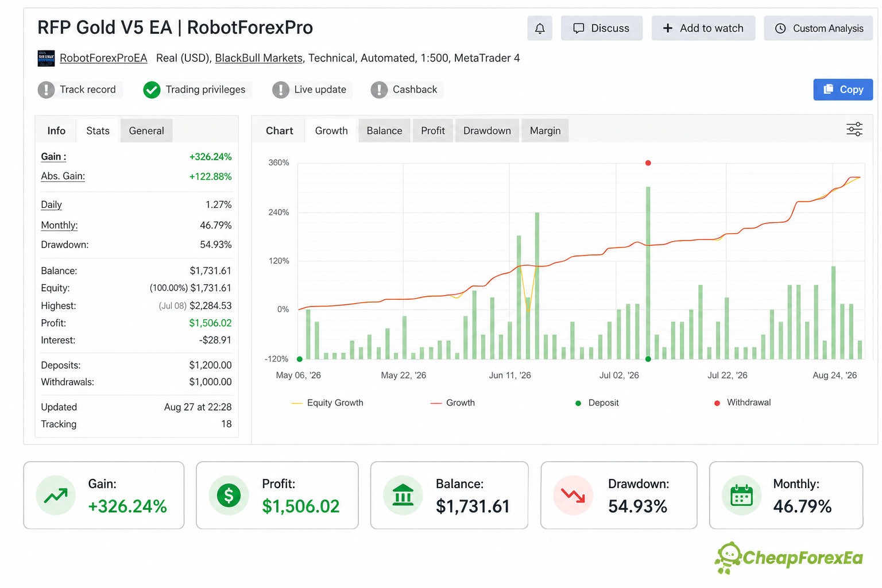Click the green deposit marker at May 06
882x588 pixels.
click(300, 359)
